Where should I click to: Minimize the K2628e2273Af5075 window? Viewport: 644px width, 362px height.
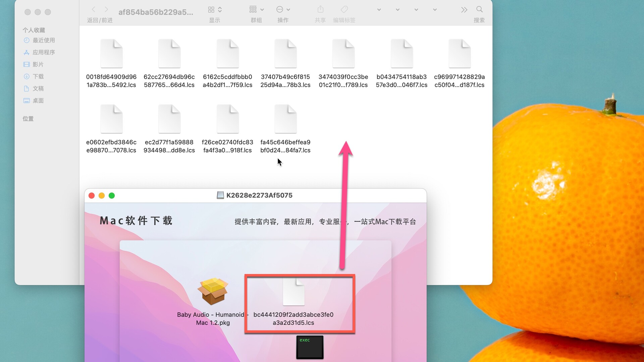point(102,195)
